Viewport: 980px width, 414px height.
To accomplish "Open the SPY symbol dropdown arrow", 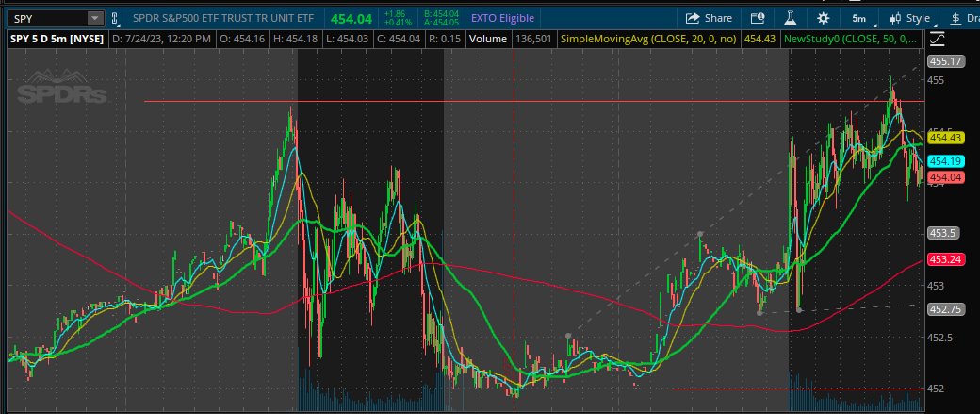I will (x=95, y=19).
